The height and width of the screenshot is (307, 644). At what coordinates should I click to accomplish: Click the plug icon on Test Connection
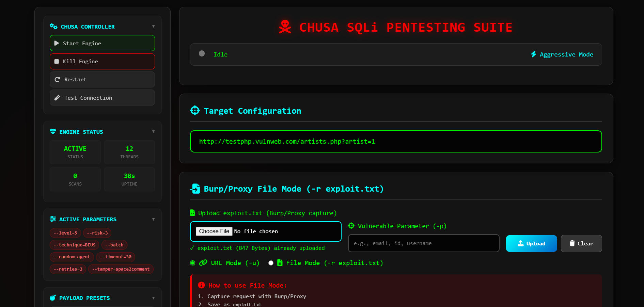(x=57, y=98)
